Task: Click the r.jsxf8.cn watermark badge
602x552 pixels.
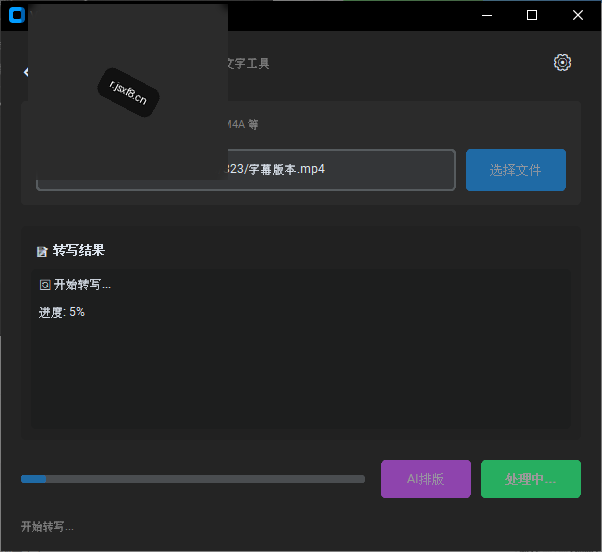Action: coord(128,93)
